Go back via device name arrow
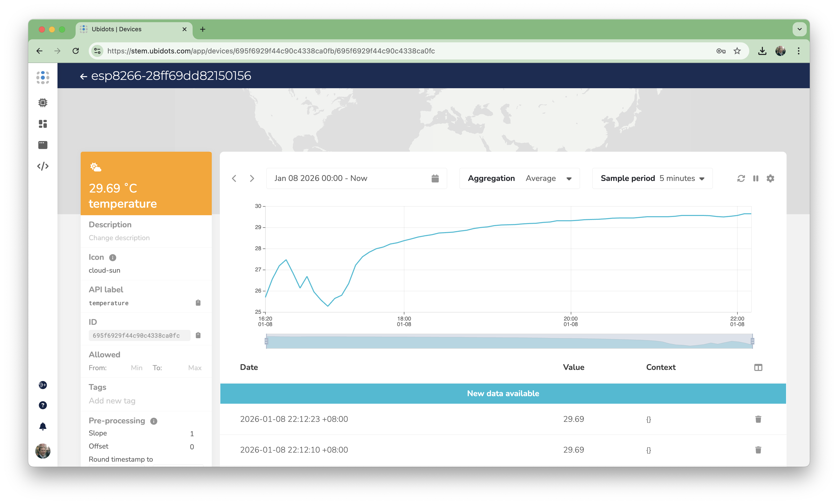Viewport: 838px width, 504px height. click(83, 76)
